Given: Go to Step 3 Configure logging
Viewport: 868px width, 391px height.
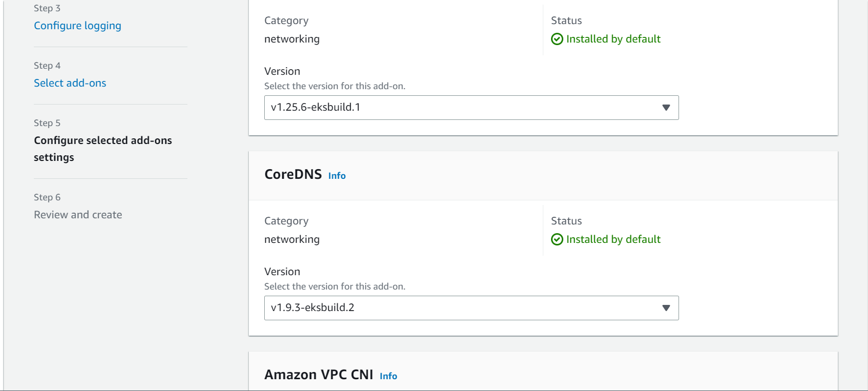Looking at the screenshot, I should pyautogui.click(x=77, y=26).
